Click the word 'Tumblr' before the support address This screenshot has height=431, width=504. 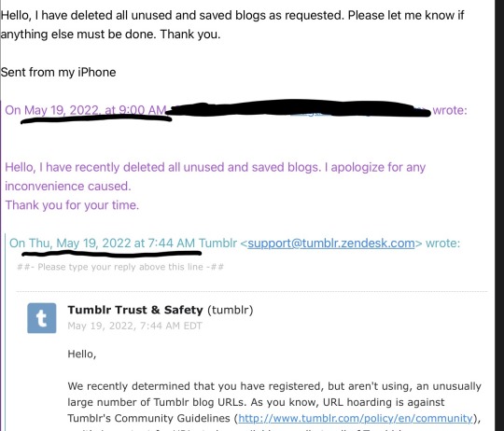pyautogui.click(x=217, y=243)
